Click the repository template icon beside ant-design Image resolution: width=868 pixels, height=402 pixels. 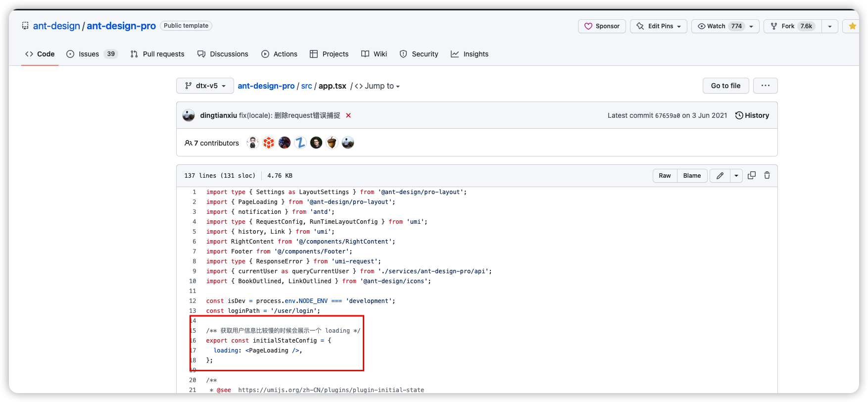[25, 26]
